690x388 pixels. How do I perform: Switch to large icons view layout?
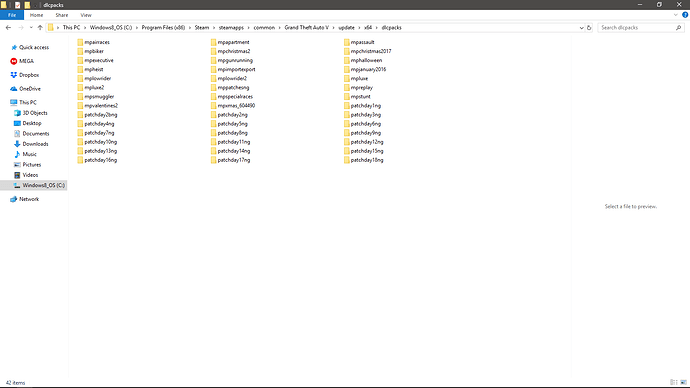point(683,382)
